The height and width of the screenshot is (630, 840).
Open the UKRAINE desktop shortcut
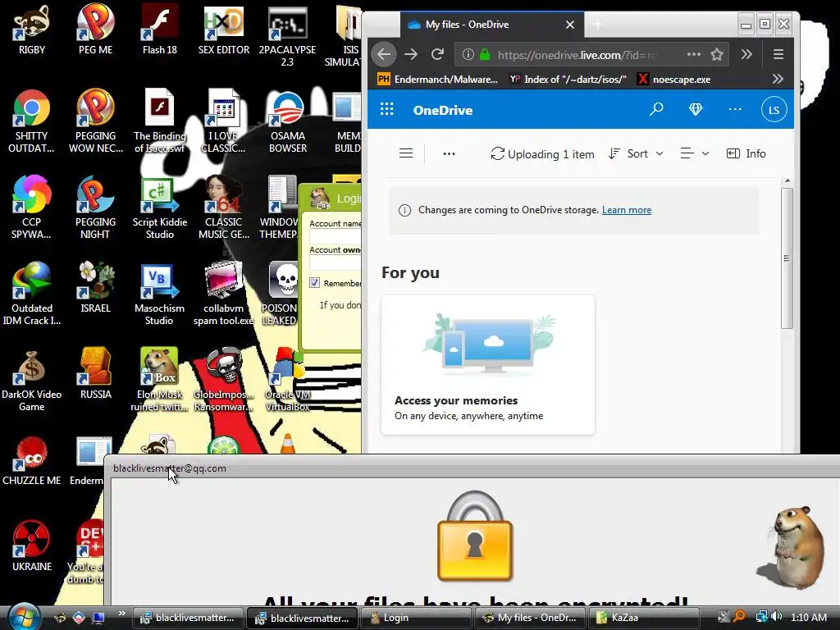tap(32, 546)
